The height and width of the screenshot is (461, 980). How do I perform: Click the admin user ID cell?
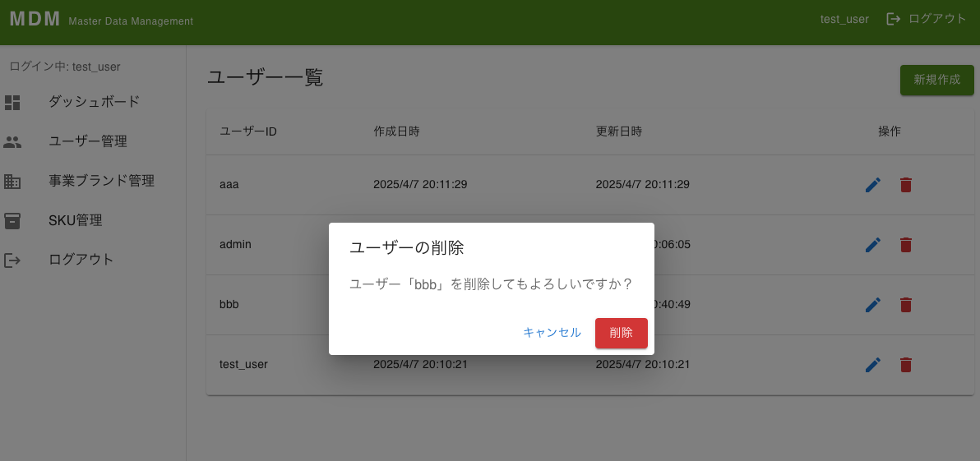click(x=235, y=244)
